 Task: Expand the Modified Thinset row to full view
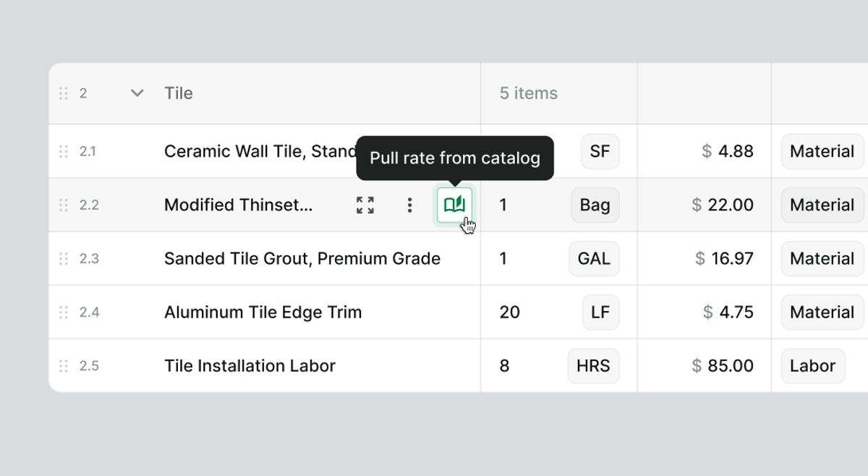point(365,205)
